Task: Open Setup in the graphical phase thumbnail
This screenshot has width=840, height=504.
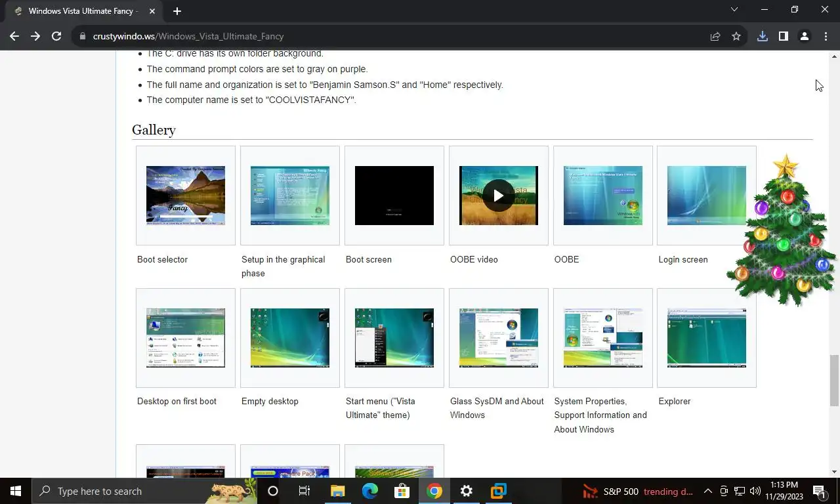Action: click(290, 196)
